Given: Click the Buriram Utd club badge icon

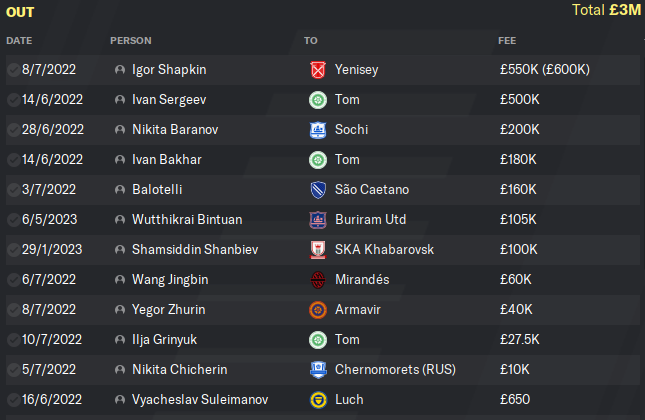Looking at the screenshot, I should (x=318, y=220).
